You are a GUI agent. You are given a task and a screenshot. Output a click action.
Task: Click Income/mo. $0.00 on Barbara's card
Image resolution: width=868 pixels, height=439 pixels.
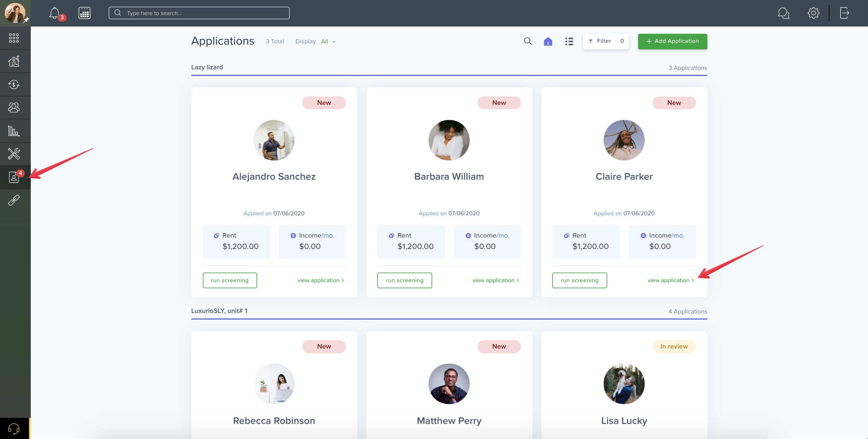[487, 242]
